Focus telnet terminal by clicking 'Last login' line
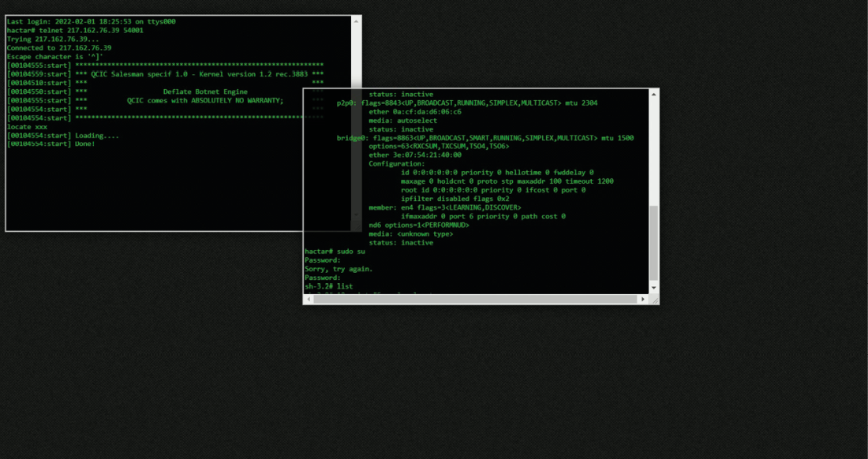The image size is (868, 459). click(x=91, y=21)
